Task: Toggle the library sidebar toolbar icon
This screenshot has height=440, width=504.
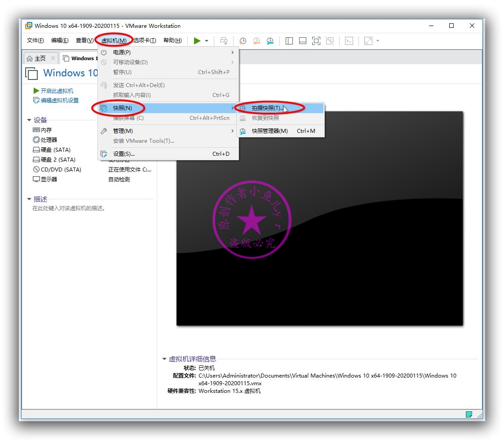Action: (x=289, y=41)
